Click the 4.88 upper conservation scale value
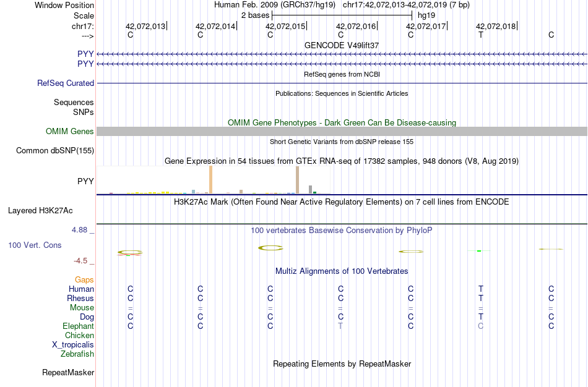588x387 pixels. 79,230
